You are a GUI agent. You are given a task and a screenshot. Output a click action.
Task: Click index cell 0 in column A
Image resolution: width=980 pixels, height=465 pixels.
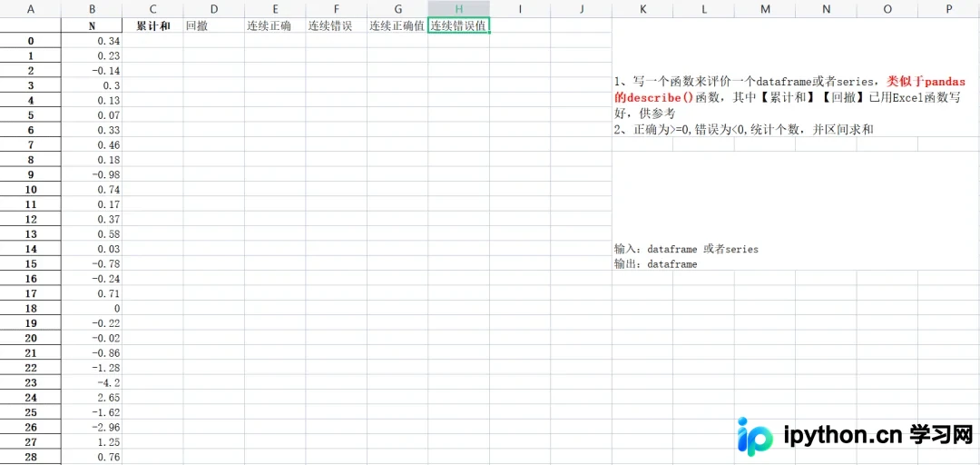pyautogui.click(x=31, y=41)
